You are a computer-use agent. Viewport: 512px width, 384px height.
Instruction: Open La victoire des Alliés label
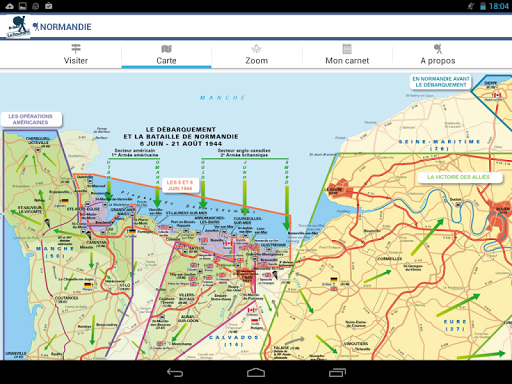click(x=459, y=177)
